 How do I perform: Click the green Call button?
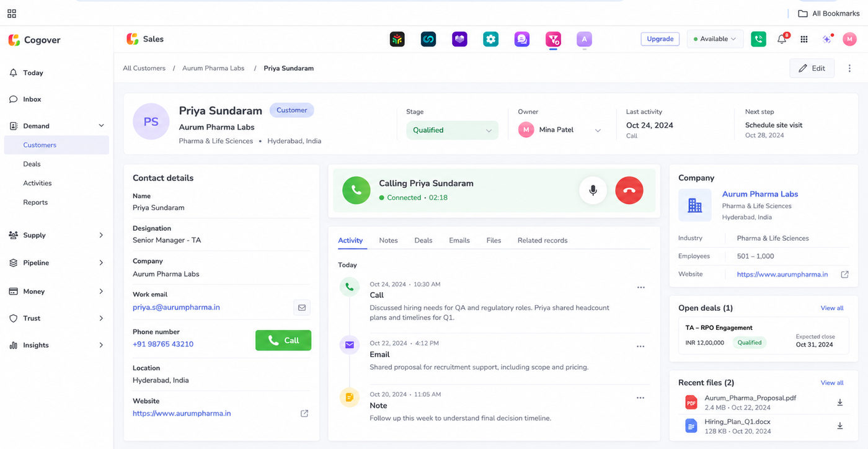(283, 340)
